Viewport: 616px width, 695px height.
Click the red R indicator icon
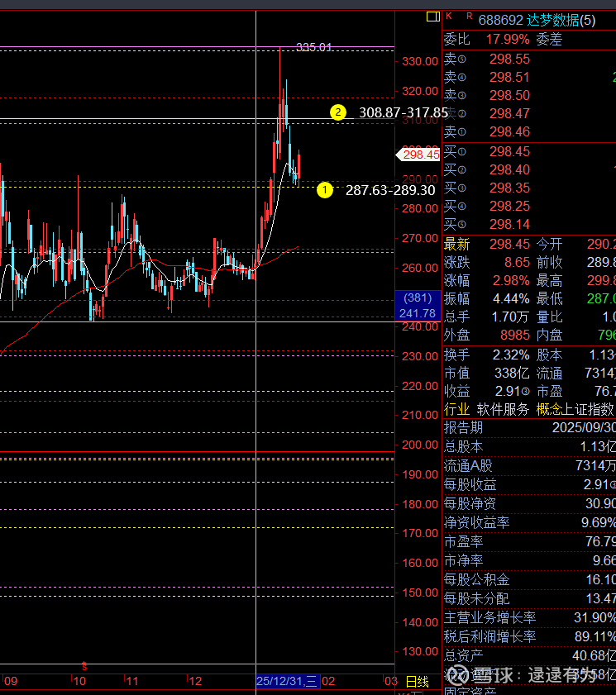click(469, 17)
